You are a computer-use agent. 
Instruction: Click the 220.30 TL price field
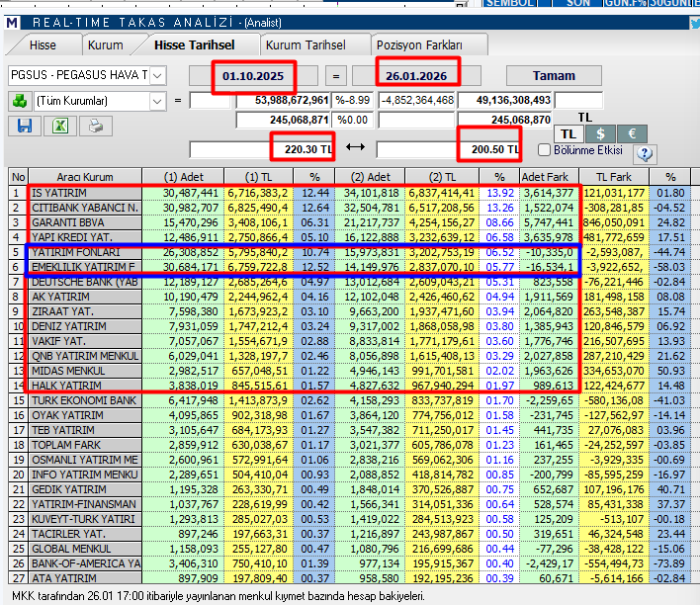pyautogui.click(x=262, y=149)
